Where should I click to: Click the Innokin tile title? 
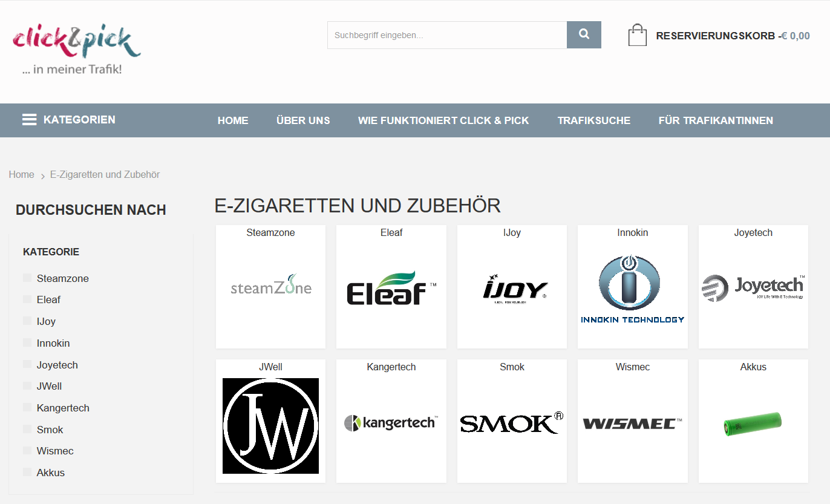coord(632,232)
